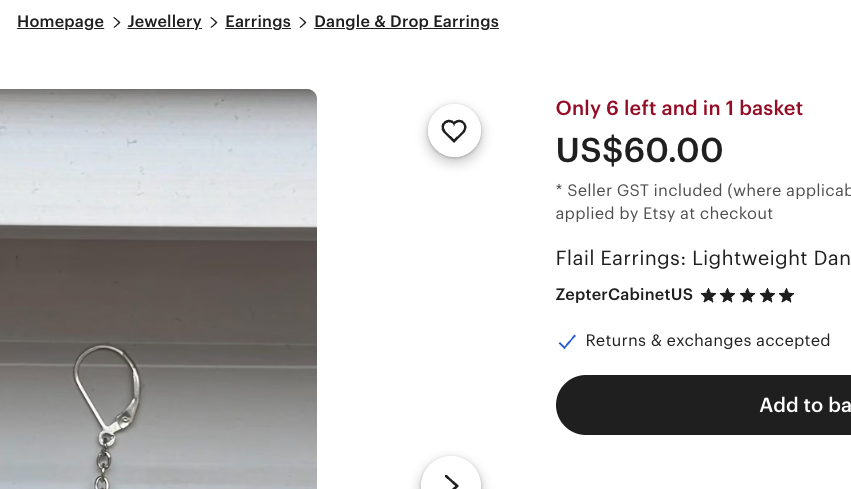Click the US$60.00 price
Image resolution: width=851 pixels, height=489 pixels.
(x=639, y=151)
